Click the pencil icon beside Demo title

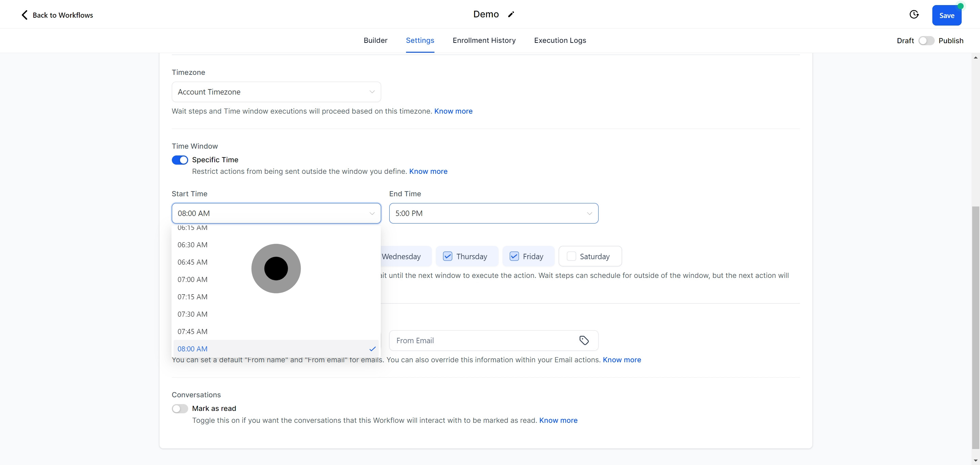click(x=511, y=14)
